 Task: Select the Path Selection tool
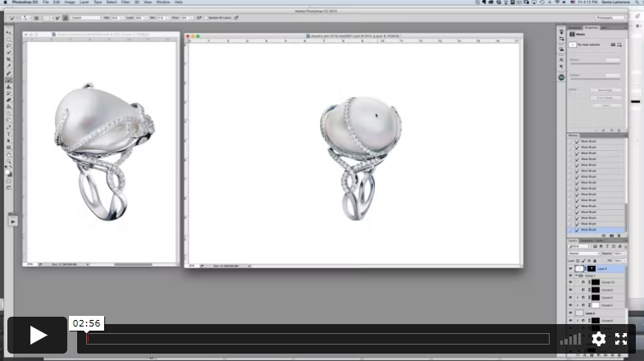pyautogui.click(x=9, y=141)
